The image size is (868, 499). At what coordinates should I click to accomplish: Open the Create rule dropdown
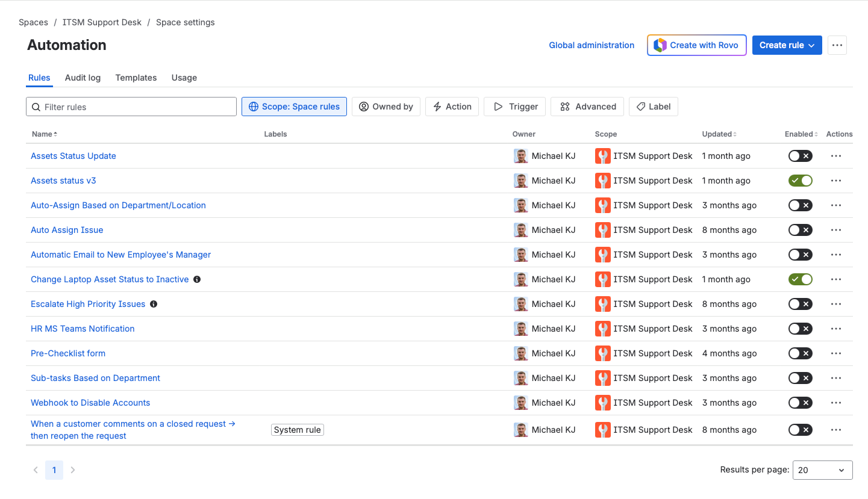pyautogui.click(x=787, y=45)
